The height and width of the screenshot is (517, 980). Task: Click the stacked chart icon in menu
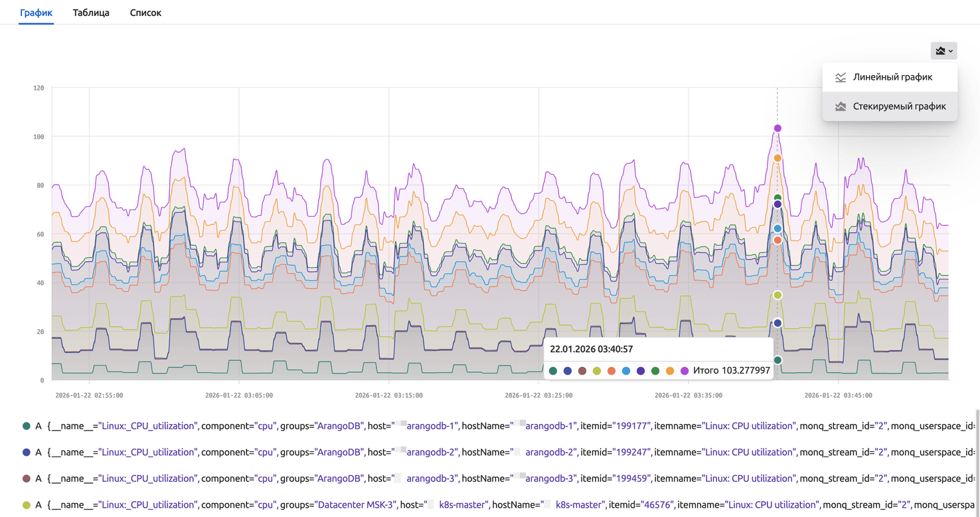point(841,106)
